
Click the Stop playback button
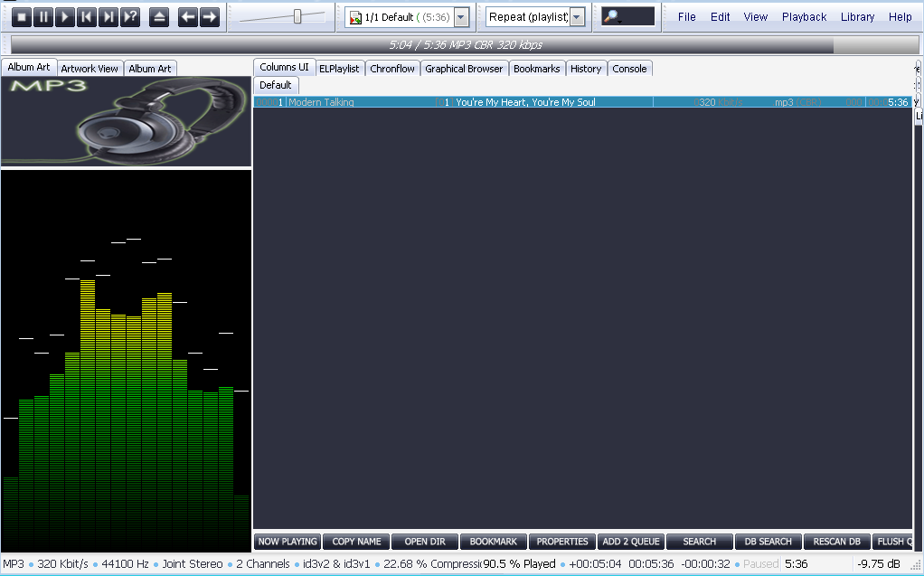(x=22, y=16)
